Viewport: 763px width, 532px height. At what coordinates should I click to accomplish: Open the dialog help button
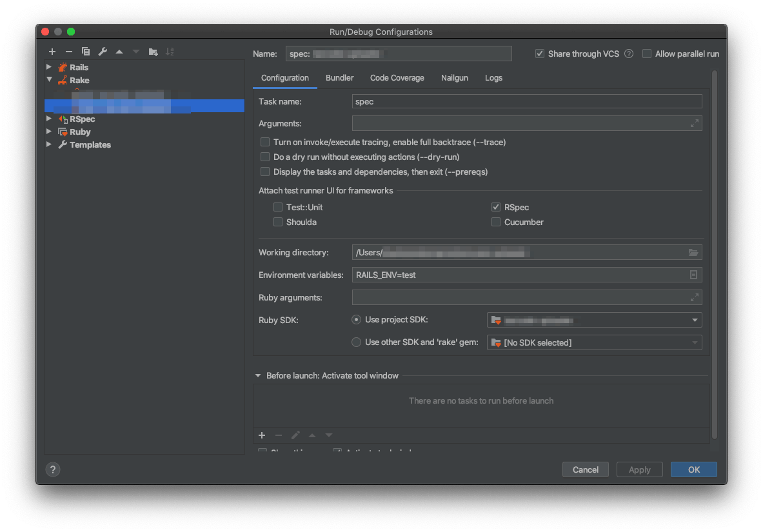pos(52,469)
